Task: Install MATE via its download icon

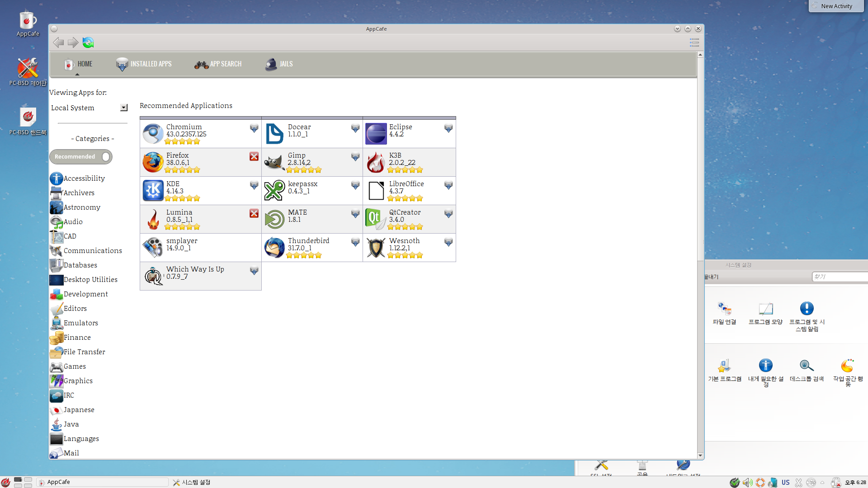Action: tap(355, 214)
